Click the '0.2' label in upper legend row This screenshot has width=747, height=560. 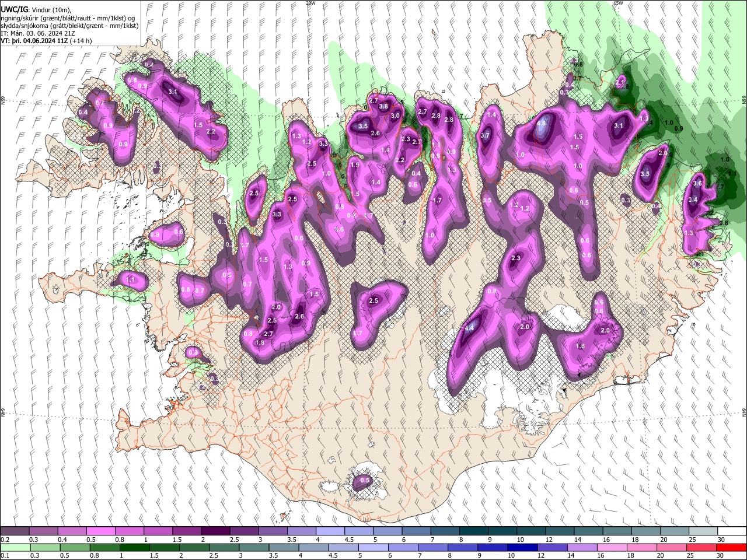pos(5,540)
